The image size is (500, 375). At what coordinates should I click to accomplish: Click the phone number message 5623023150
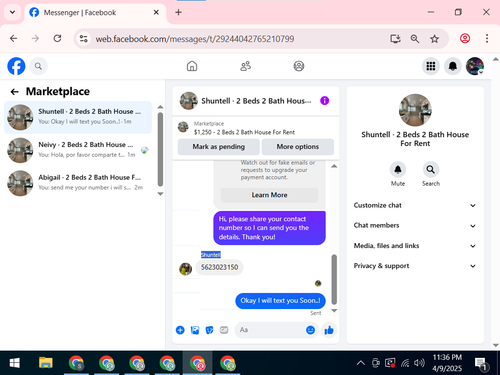pyautogui.click(x=219, y=267)
